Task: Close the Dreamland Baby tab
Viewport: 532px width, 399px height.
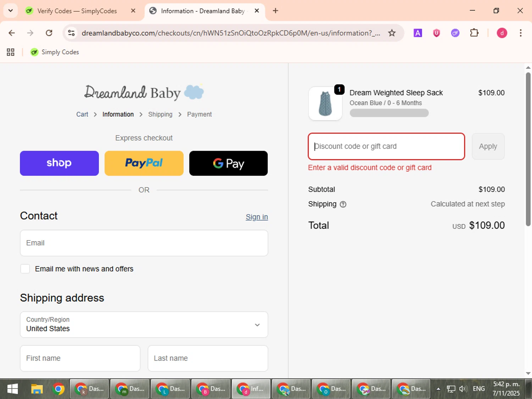Action: click(x=257, y=11)
